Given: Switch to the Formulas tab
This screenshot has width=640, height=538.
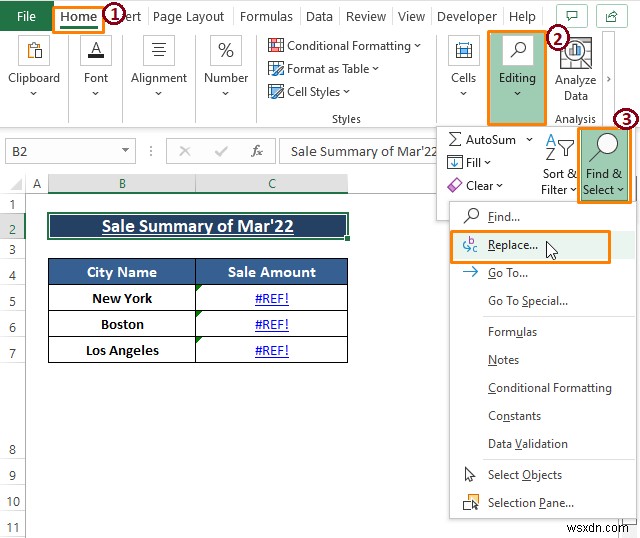Looking at the screenshot, I should pos(266,16).
